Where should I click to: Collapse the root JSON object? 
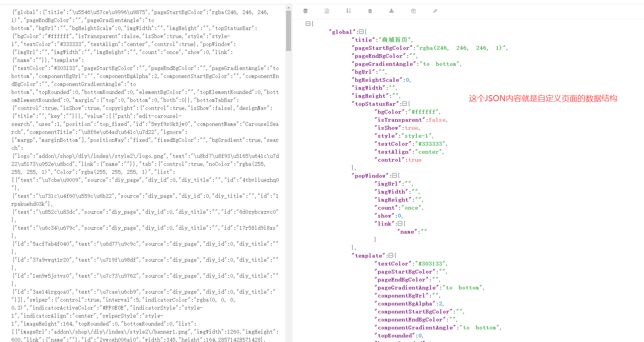[308, 24]
